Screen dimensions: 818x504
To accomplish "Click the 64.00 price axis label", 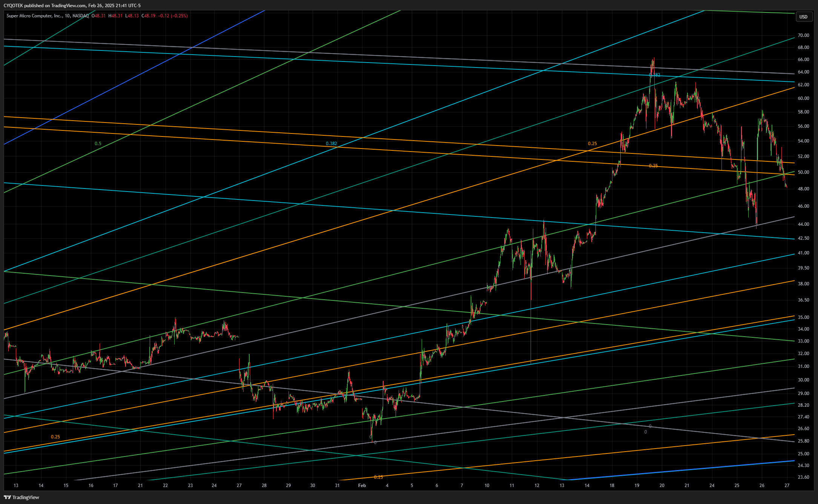I will [803, 72].
